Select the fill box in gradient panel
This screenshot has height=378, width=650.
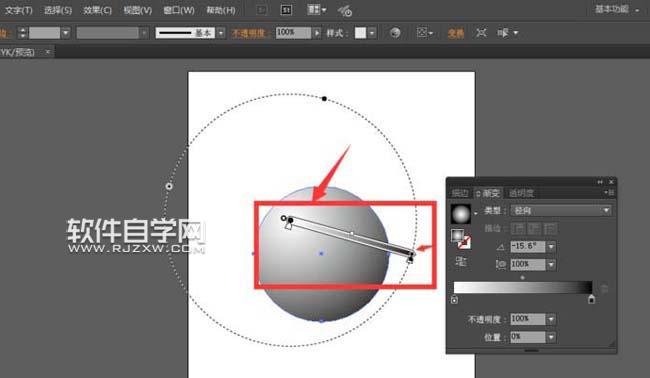tap(457, 235)
